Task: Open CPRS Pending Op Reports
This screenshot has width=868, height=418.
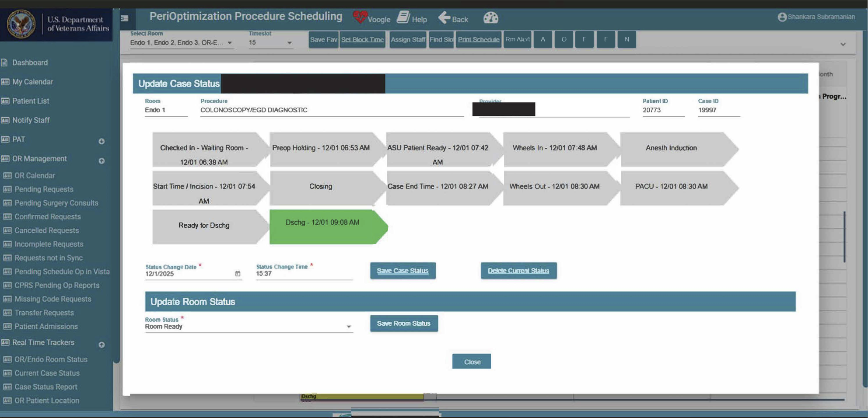Action: [x=57, y=285]
